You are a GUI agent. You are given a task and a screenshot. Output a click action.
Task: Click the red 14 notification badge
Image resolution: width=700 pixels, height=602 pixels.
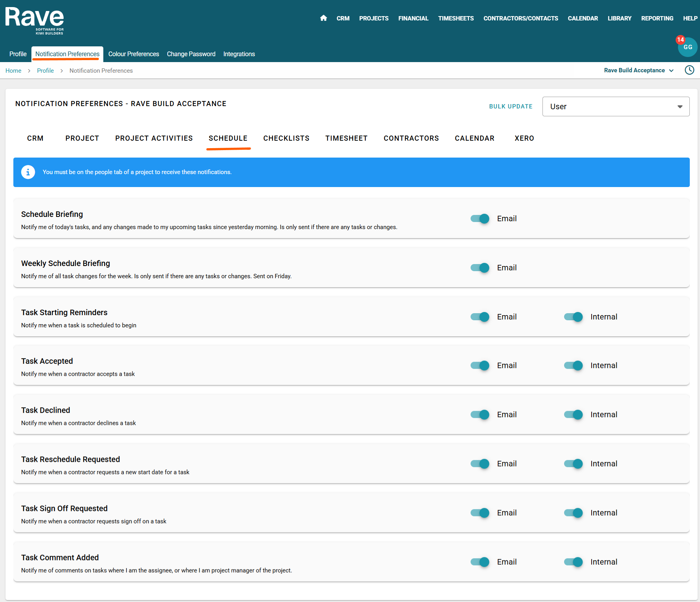point(680,40)
